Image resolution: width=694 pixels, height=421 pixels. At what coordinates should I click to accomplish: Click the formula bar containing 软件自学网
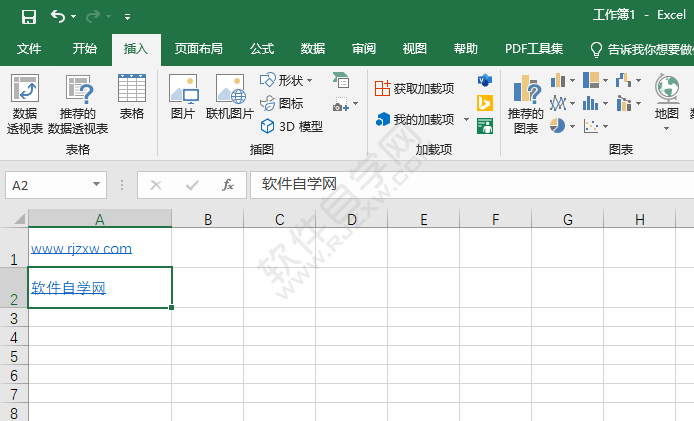coord(472,185)
